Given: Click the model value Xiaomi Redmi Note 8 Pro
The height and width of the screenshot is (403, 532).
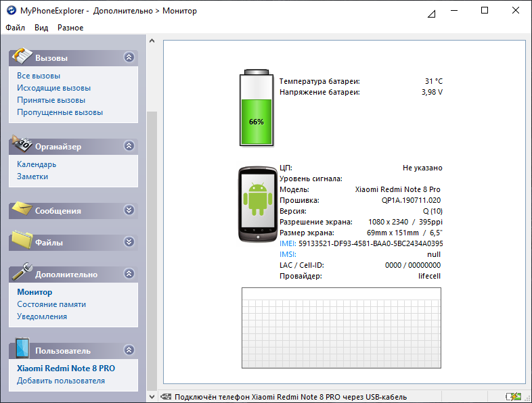Looking at the screenshot, I should (397, 189).
